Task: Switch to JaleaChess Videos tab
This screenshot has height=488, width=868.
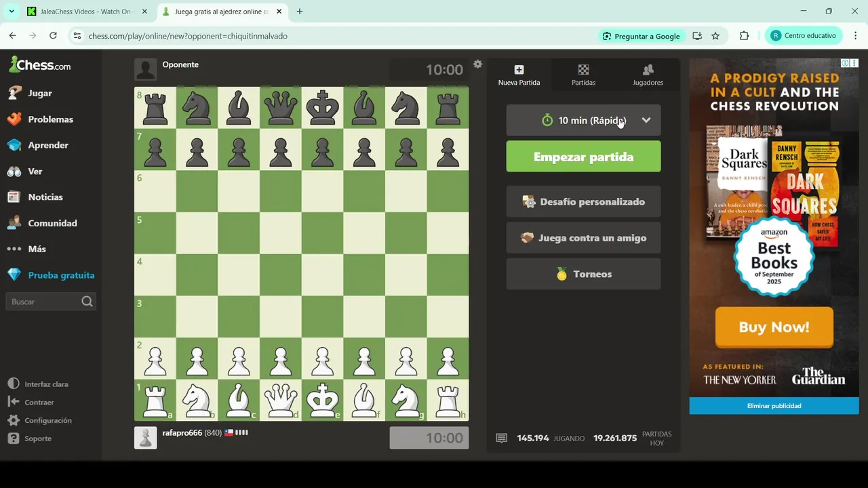Action: (x=86, y=12)
